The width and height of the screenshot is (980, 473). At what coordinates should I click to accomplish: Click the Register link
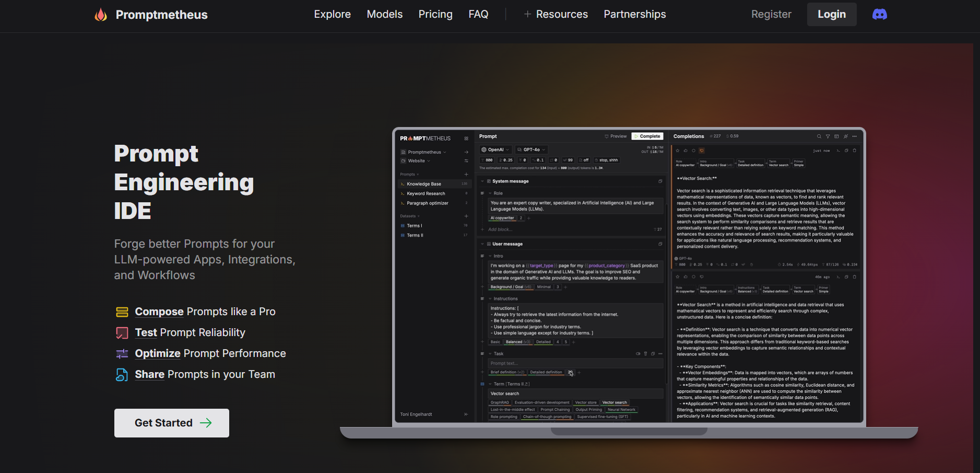pos(771,14)
